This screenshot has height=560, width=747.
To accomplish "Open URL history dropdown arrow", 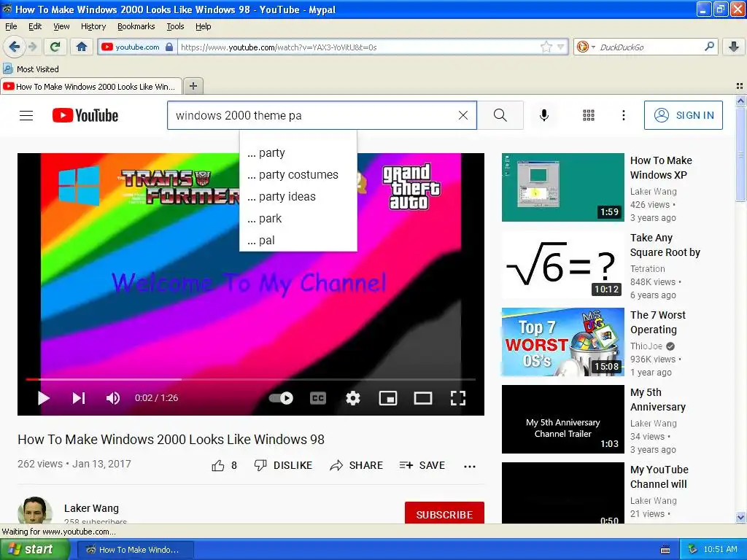I will (x=561, y=47).
